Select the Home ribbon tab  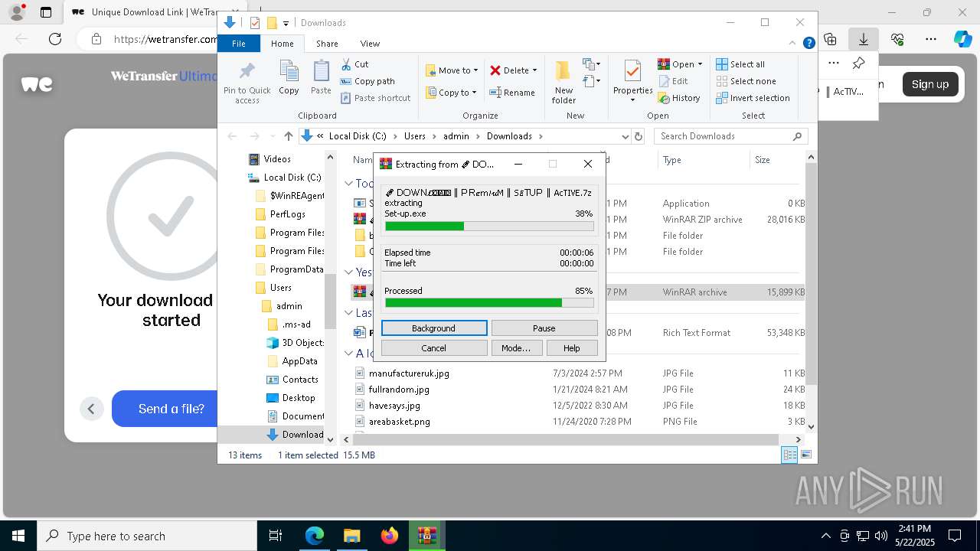(282, 44)
